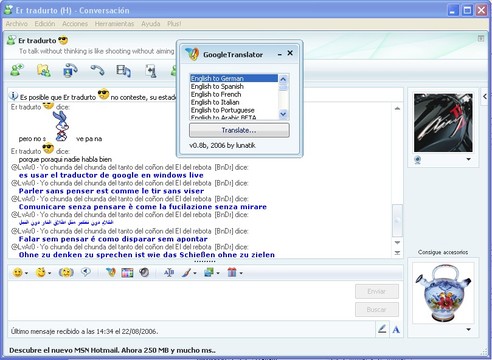Screen dimensions: 492x360
Task: Send a nudge with the shaking face icon
Action: click(x=66, y=273)
